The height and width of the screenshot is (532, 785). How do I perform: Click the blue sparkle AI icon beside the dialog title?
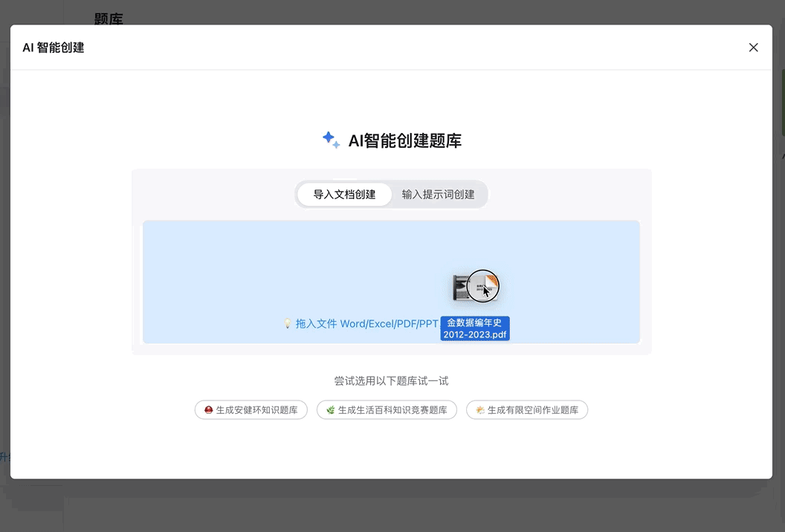click(331, 140)
